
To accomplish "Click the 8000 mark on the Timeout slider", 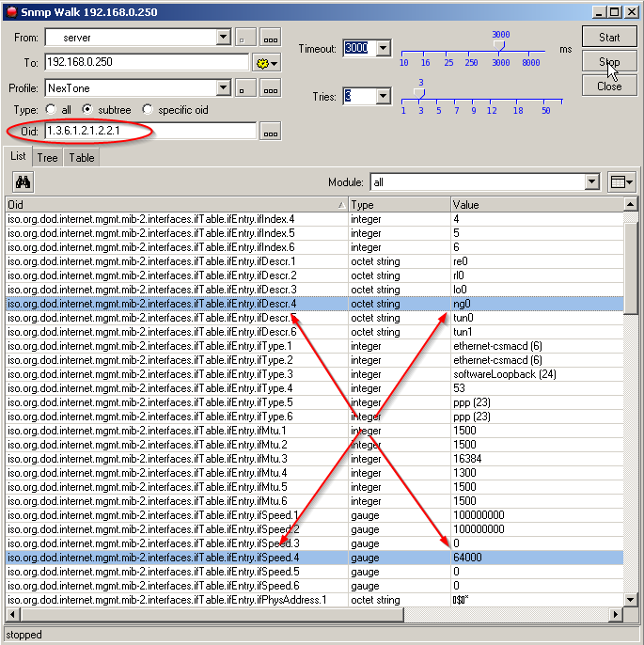I will [530, 62].
